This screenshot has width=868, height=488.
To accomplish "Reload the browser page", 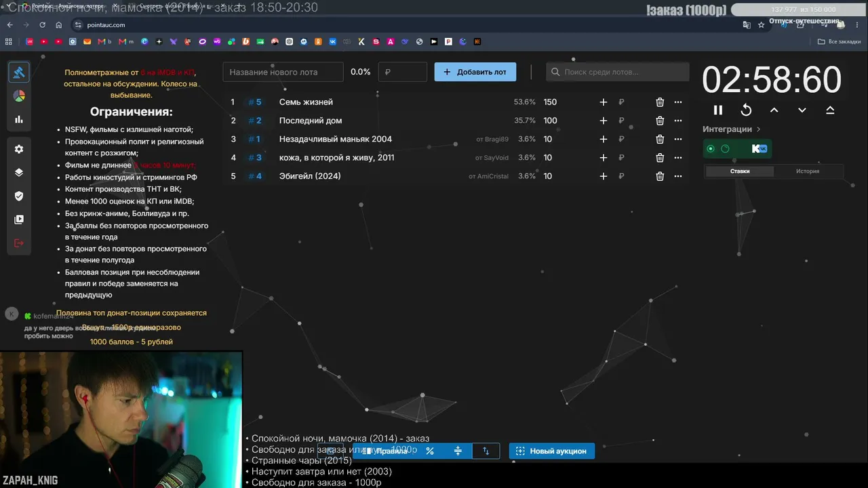I will tap(43, 24).
